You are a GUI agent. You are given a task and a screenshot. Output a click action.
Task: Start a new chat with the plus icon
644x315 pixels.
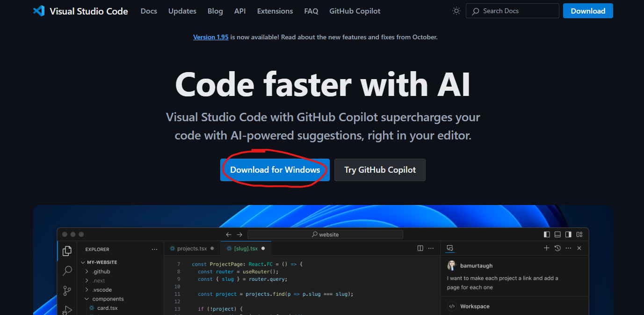[546, 248]
